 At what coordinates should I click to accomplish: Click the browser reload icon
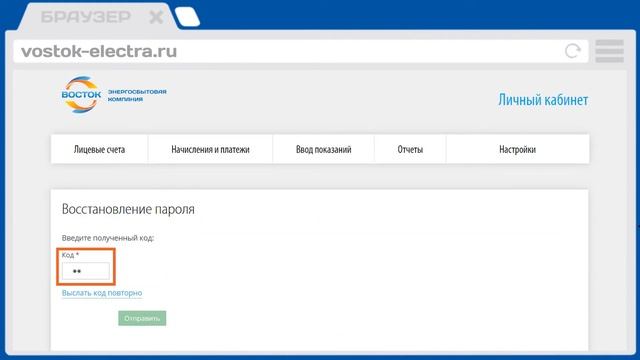click(x=573, y=51)
